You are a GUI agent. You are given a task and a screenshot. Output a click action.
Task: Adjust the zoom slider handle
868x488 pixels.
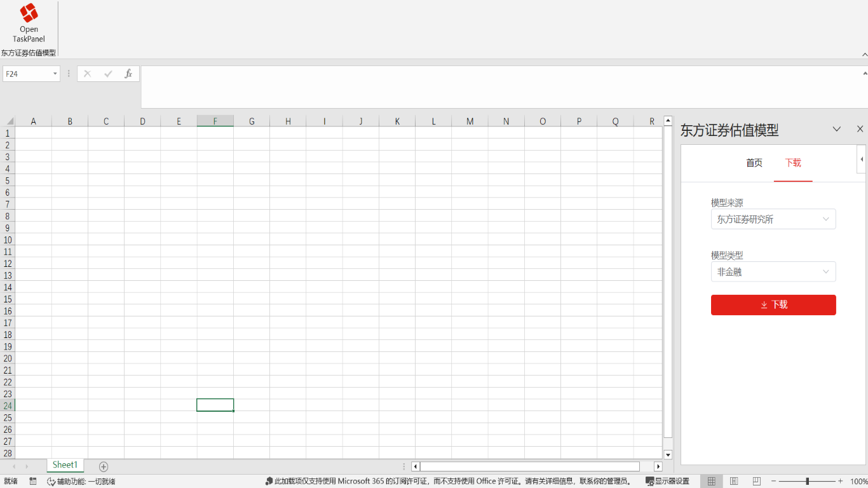click(807, 482)
